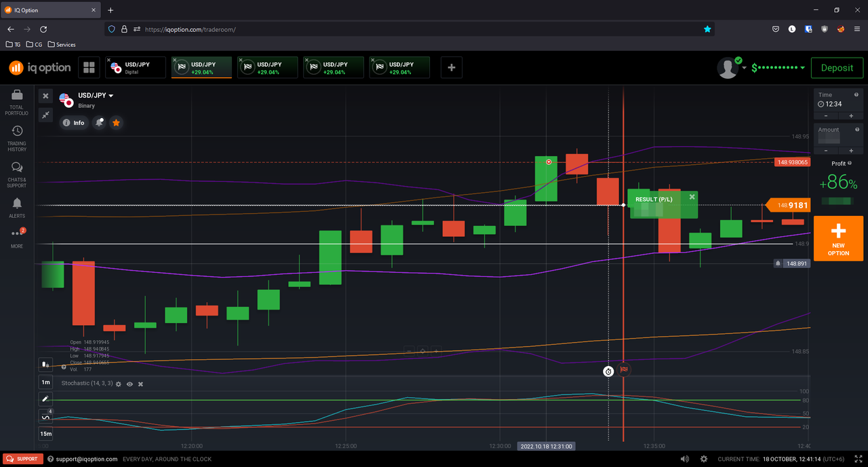Click the support@iqoption.com email link
Image resolution: width=868 pixels, height=467 pixels.
coord(87,459)
